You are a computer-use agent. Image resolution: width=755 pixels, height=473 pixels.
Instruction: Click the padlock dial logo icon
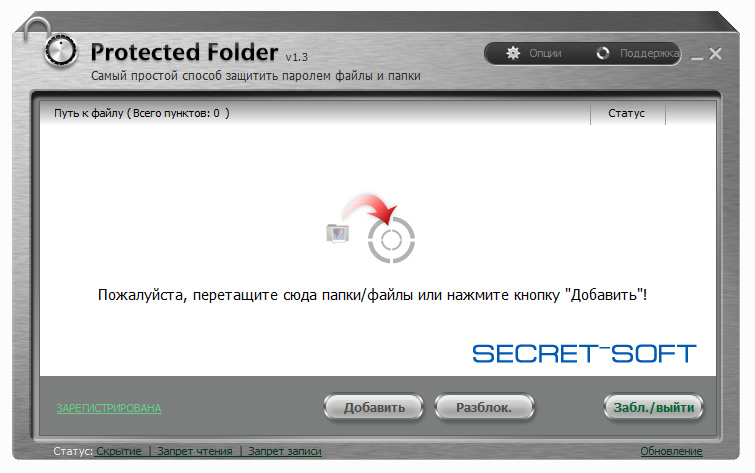pos(61,50)
